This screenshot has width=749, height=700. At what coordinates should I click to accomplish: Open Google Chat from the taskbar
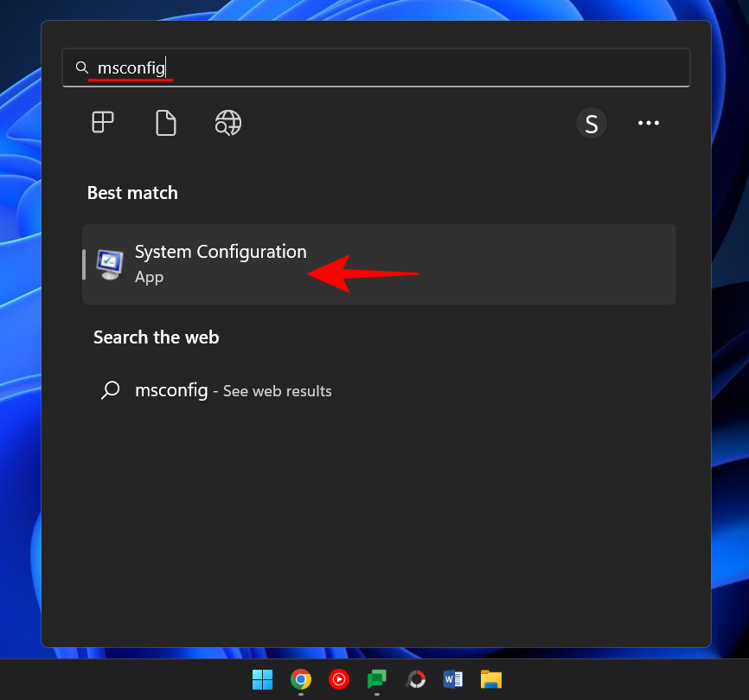(x=376, y=679)
